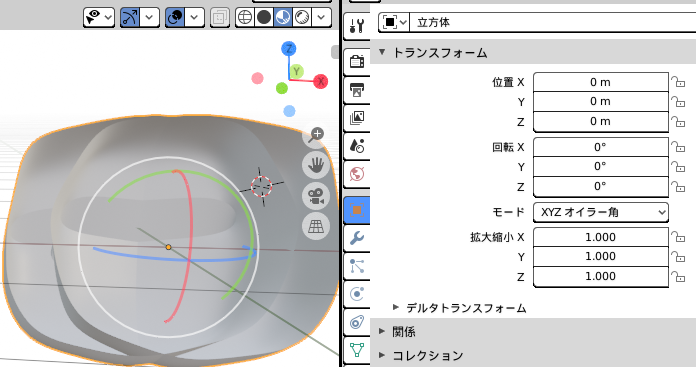696x367 pixels.
Task: Toggle viewport overlays button
Action: pos(175,18)
